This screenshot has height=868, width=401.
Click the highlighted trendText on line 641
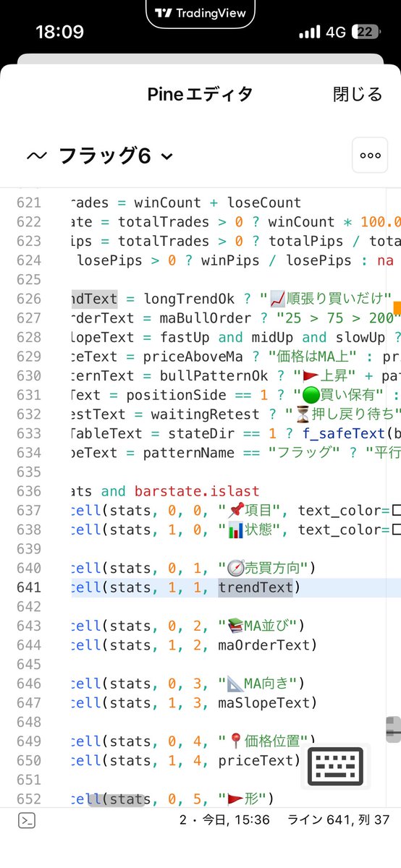point(256,587)
